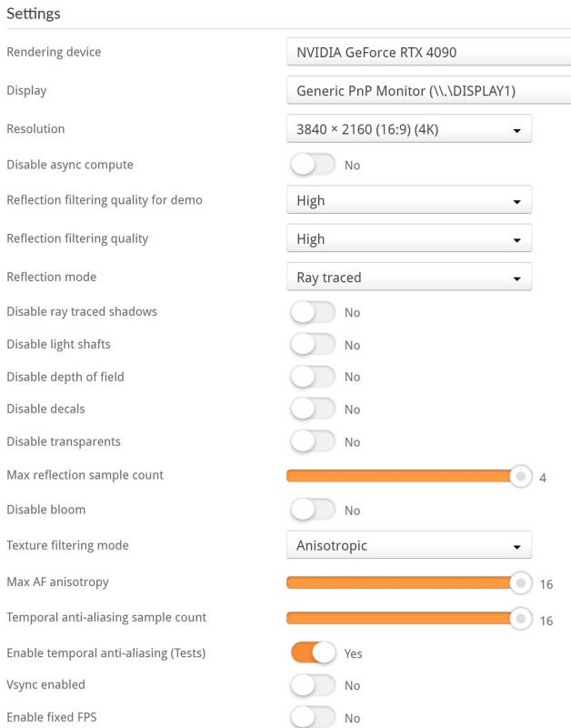Open the Display monitor selector
This screenshot has width=571, height=728.
pos(427,91)
